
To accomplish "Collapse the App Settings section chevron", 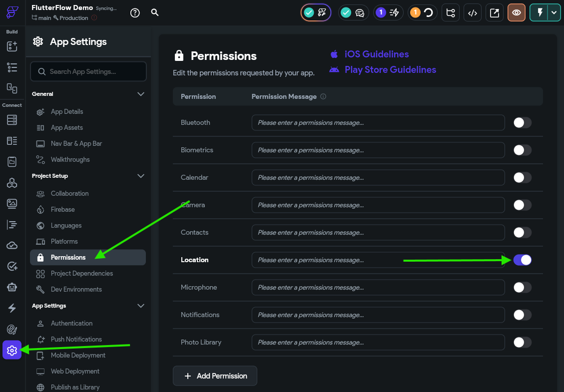I will [x=141, y=306].
